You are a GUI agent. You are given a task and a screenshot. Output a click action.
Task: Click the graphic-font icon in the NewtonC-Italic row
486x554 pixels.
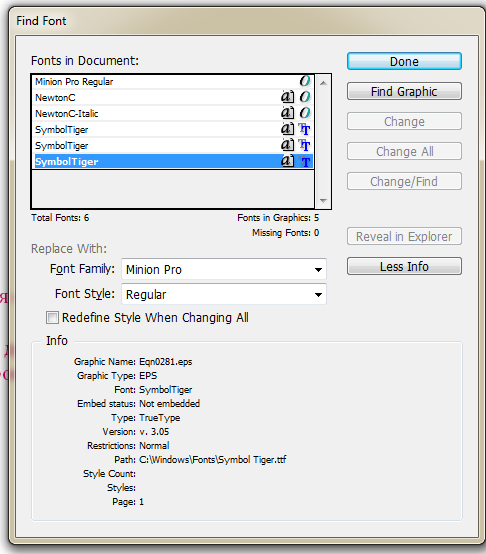(288, 113)
